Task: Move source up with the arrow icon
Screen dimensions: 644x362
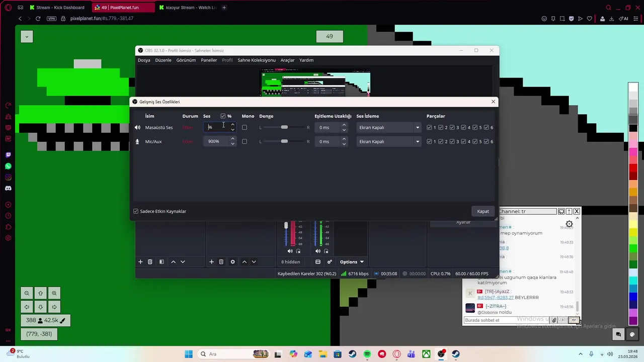Action: 245,261
